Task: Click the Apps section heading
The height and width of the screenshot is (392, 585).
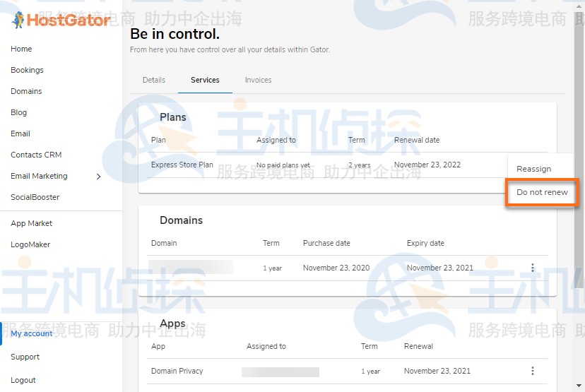Action: click(x=172, y=323)
